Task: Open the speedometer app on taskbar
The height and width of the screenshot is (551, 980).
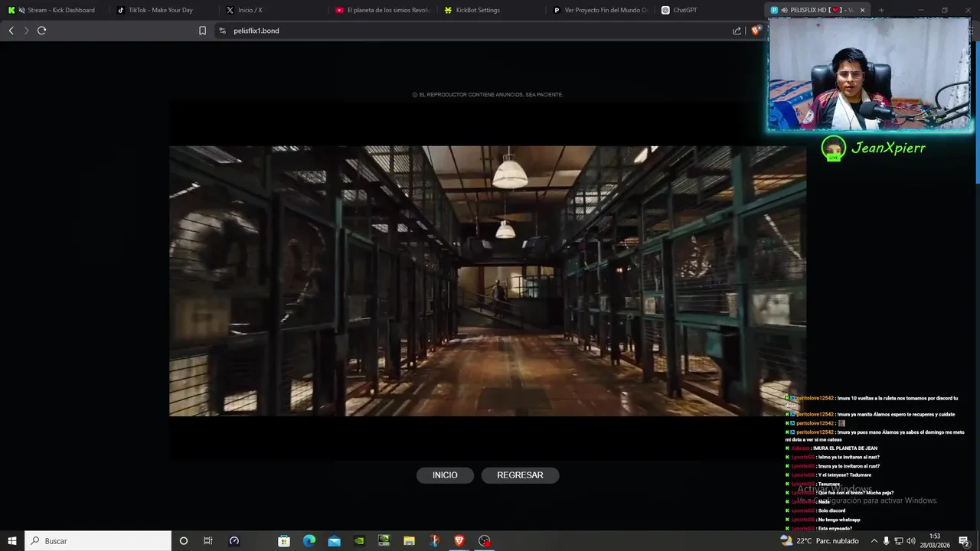Action: pyautogui.click(x=234, y=541)
